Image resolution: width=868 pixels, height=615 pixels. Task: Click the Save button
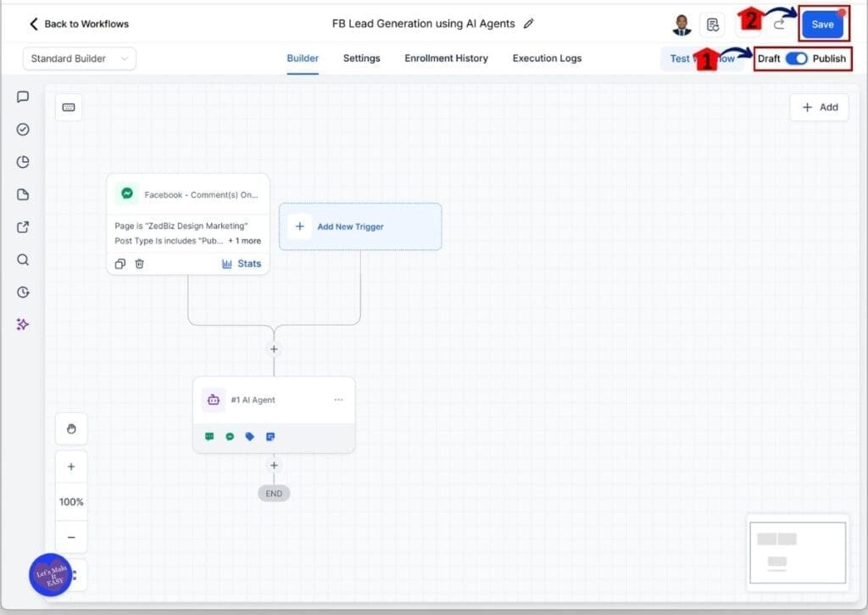pos(822,24)
